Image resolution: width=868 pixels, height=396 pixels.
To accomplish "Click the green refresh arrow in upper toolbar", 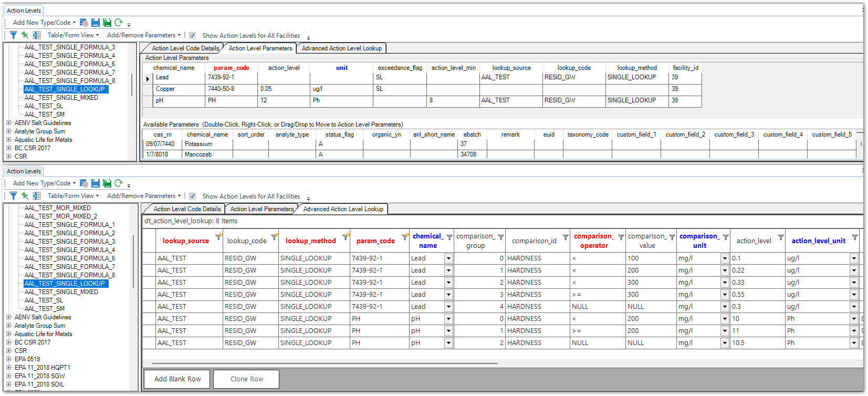I will click(x=119, y=23).
